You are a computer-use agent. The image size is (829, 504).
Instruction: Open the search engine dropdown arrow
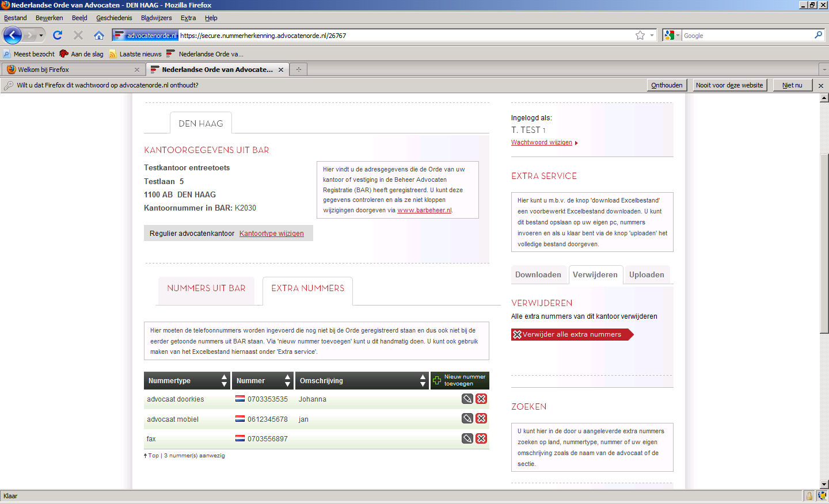coord(678,36)
